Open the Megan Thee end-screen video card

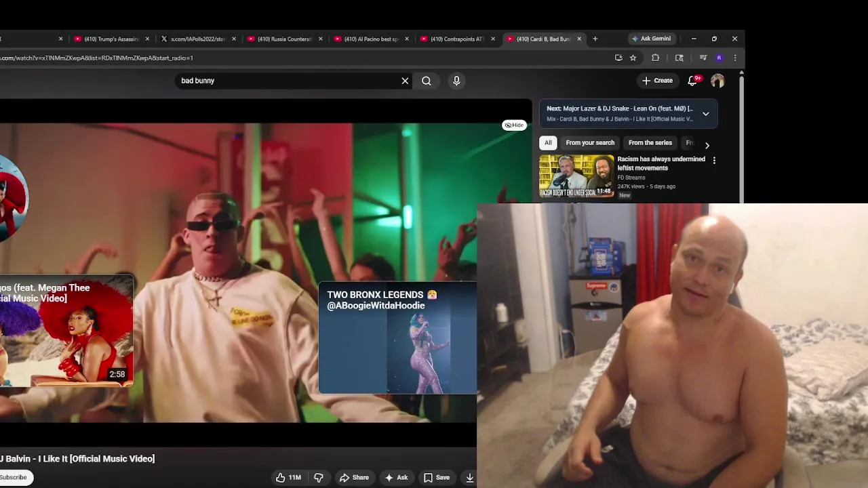coord(66,330)
